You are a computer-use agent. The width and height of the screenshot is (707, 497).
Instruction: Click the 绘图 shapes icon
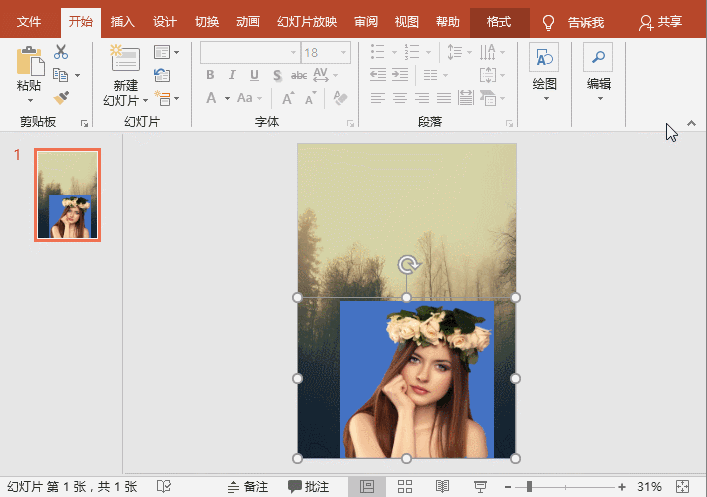coord(545,58)
